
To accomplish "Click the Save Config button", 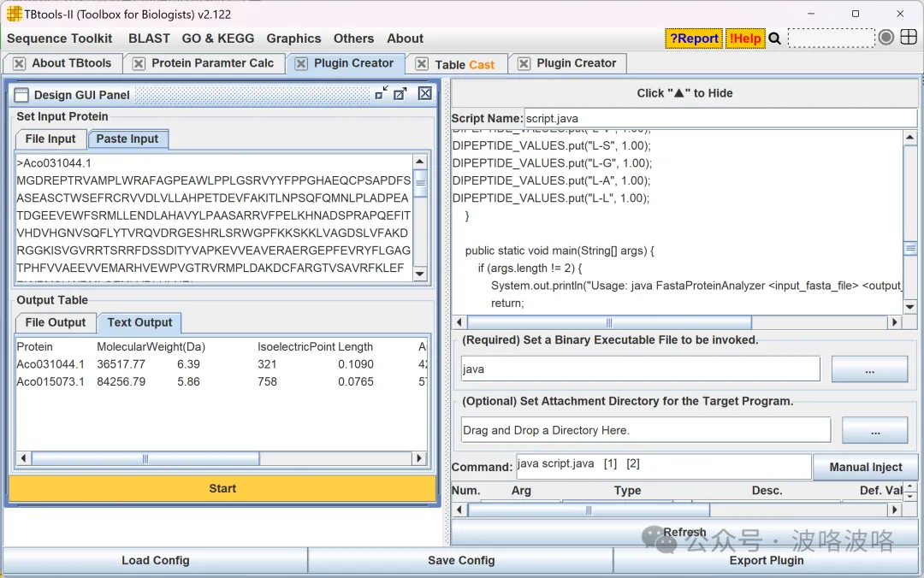I will [461, 560].
